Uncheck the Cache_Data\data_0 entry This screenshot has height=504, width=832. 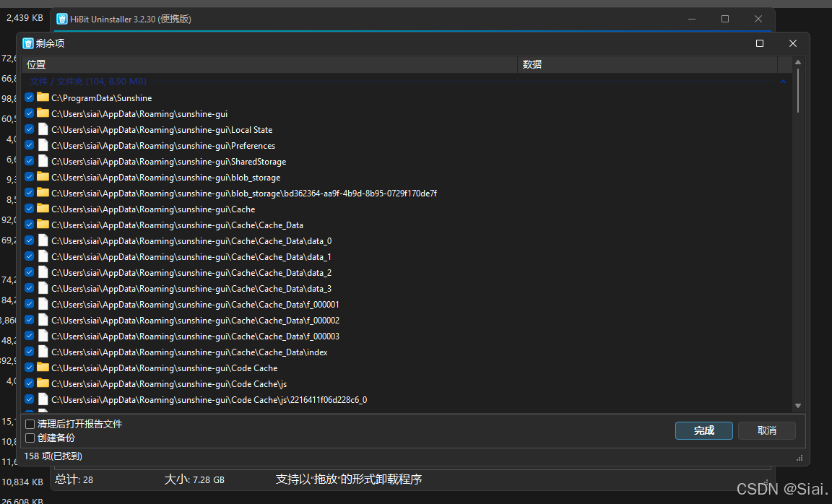pyautogui.click(x=29, y=241)
